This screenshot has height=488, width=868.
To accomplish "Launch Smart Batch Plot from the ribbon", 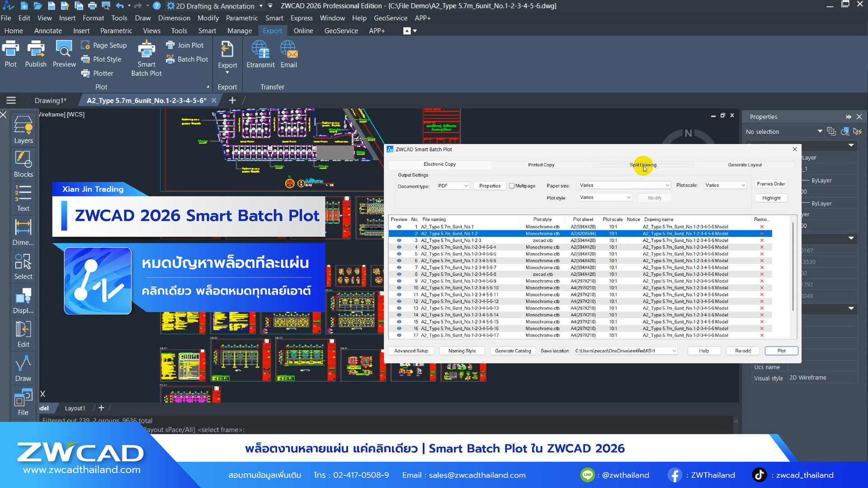I will (x=146, y=58).
